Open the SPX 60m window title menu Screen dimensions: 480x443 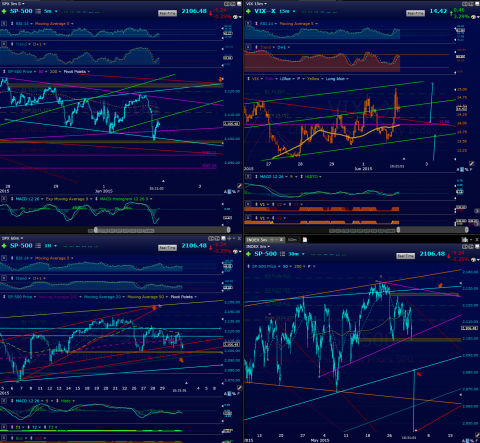pyautogui.click(x=13, y=238)
